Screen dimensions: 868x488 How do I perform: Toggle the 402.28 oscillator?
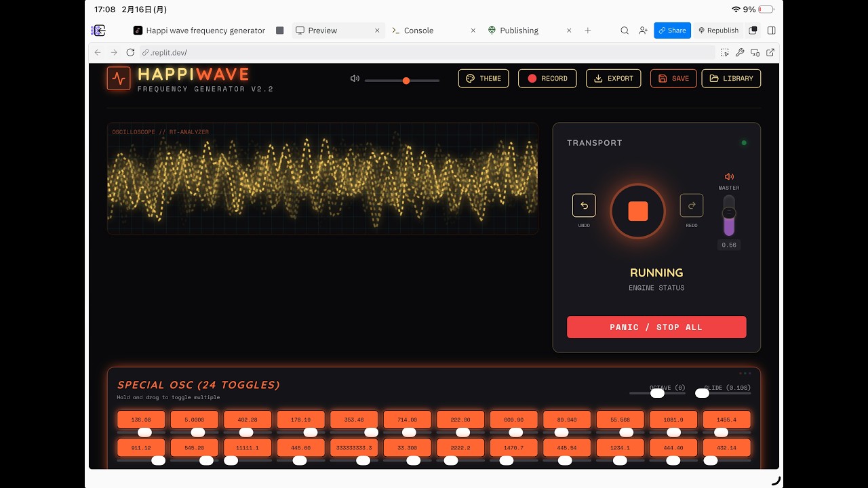point(248,420)
